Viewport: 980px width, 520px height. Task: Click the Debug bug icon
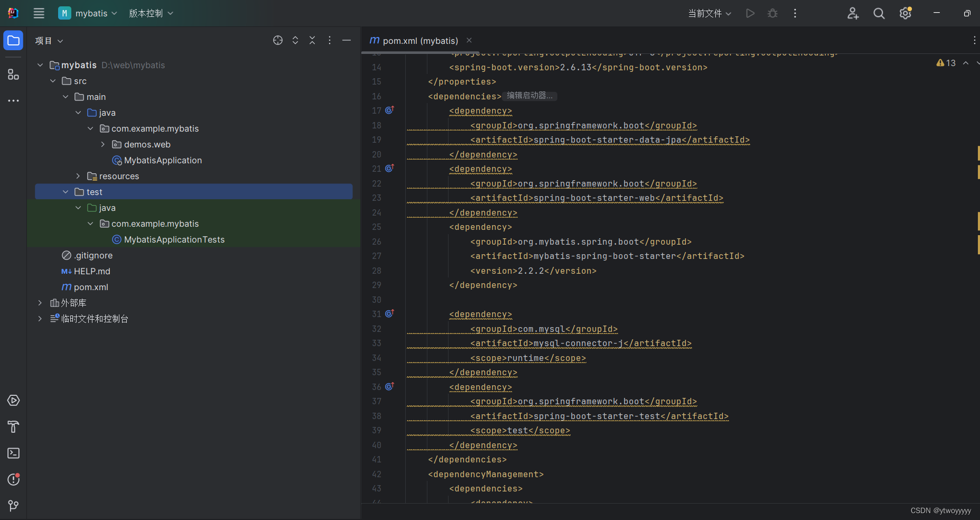point(772,13)
